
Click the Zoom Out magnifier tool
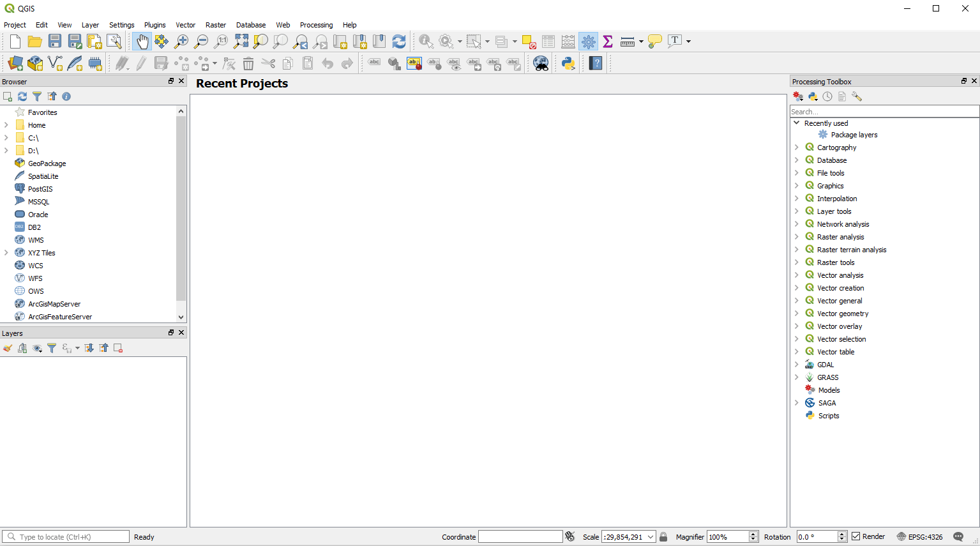pyautogui.click(x=201, y=42)
